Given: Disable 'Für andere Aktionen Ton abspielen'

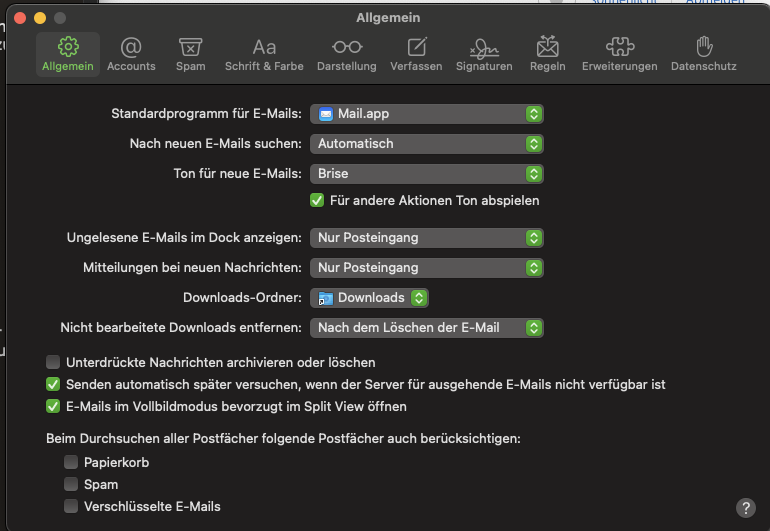Looking at the screenshot, I should [318, 200].
